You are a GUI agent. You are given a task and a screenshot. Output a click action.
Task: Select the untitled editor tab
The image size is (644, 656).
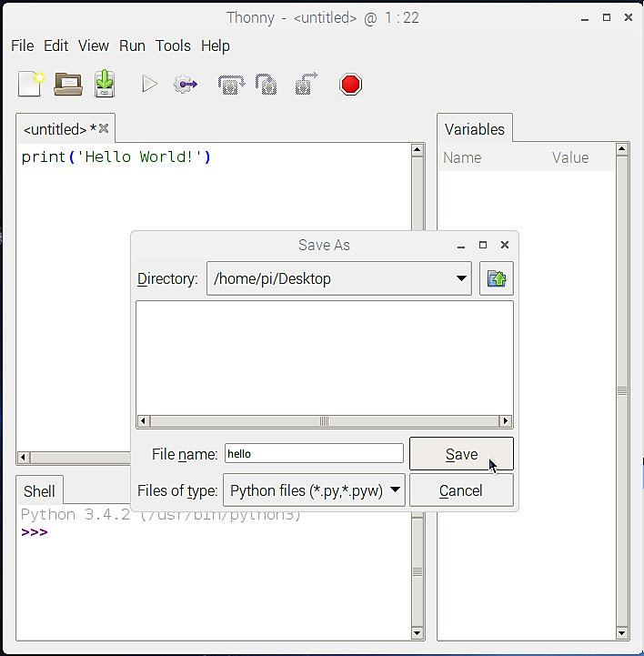(60, 129)
